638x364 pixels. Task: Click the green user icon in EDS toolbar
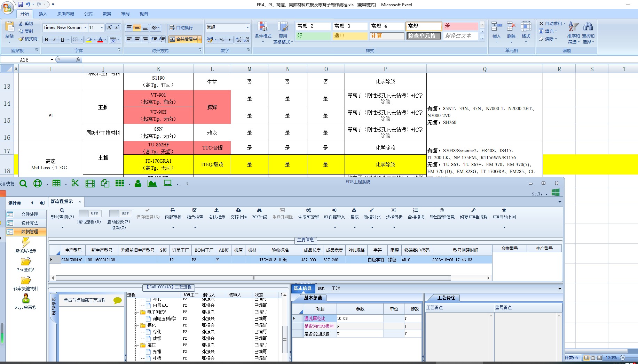[138, 183]
